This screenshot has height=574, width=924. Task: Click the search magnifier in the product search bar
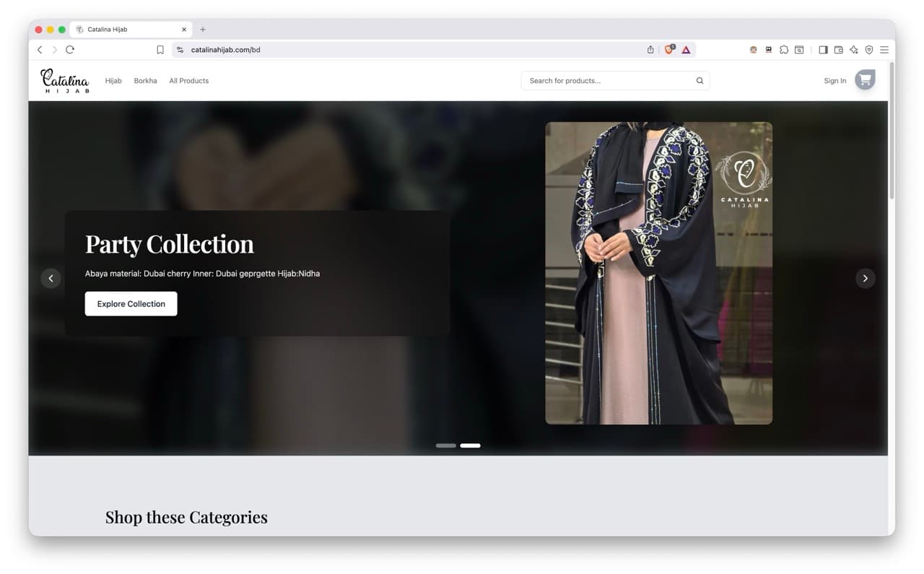click(x=699, y=80)
